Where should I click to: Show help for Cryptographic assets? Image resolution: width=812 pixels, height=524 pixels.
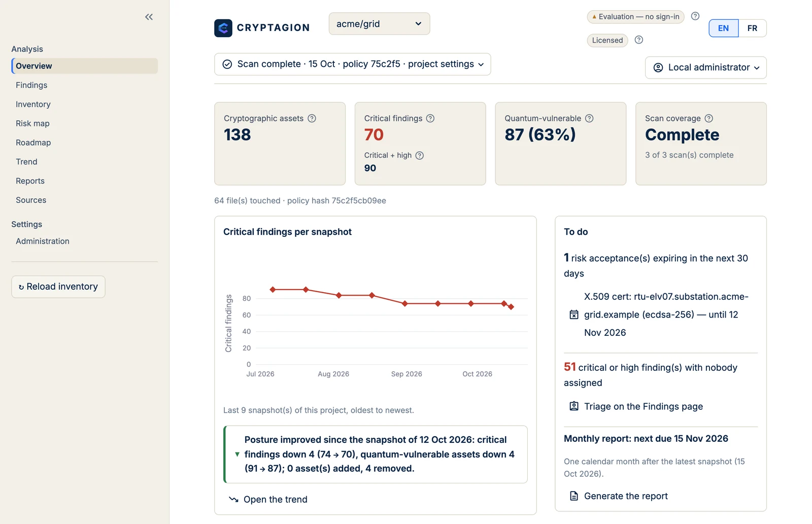point(312,118)
